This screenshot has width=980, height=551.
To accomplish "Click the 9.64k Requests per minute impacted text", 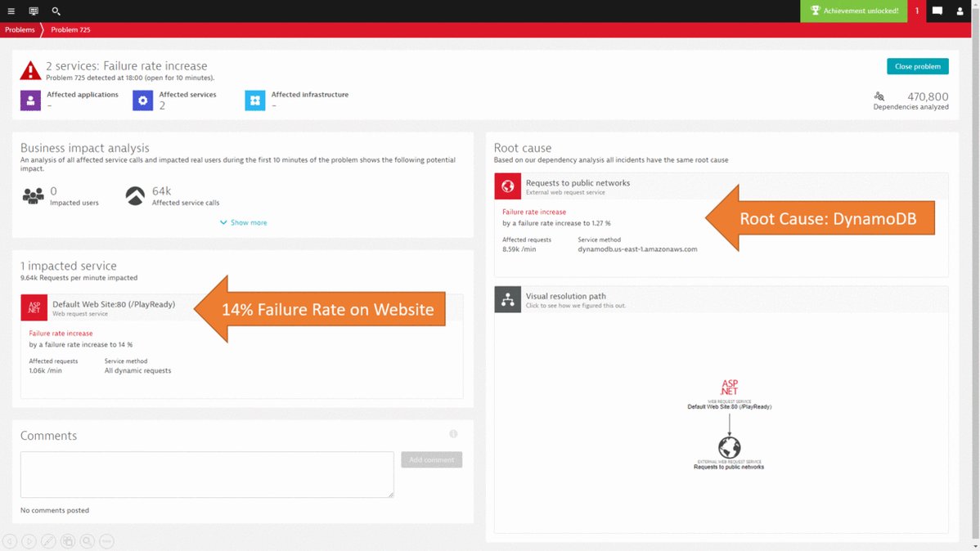I will point(79,277).
